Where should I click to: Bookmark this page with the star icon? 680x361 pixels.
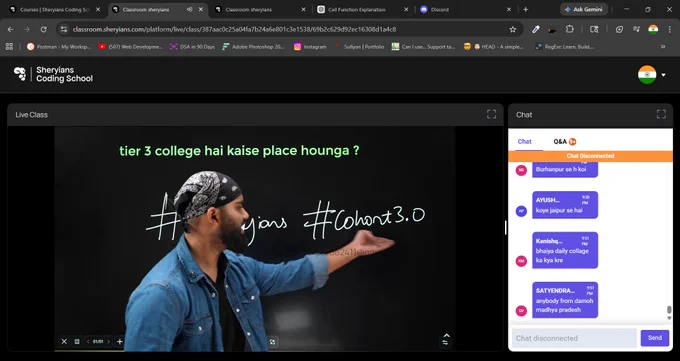tap(513, 30)
